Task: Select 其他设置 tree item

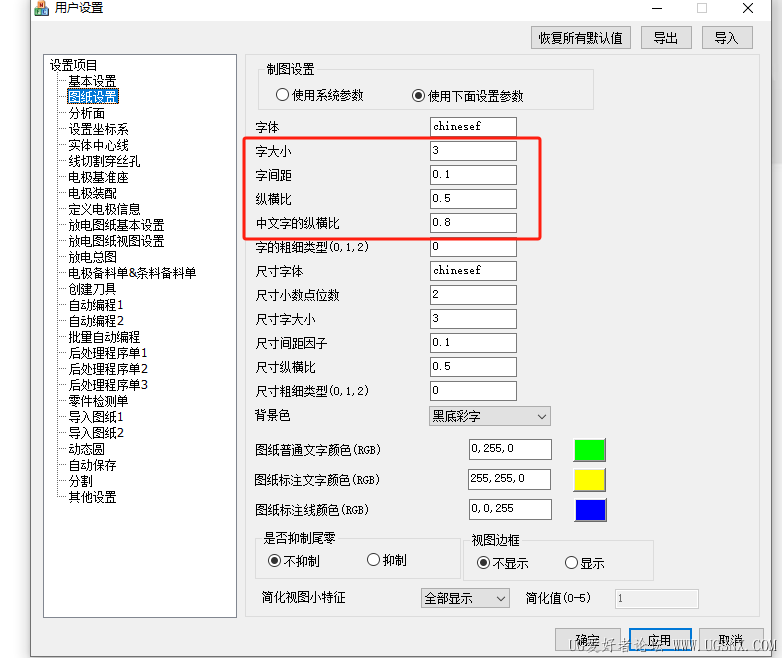Action: point(92,497)
